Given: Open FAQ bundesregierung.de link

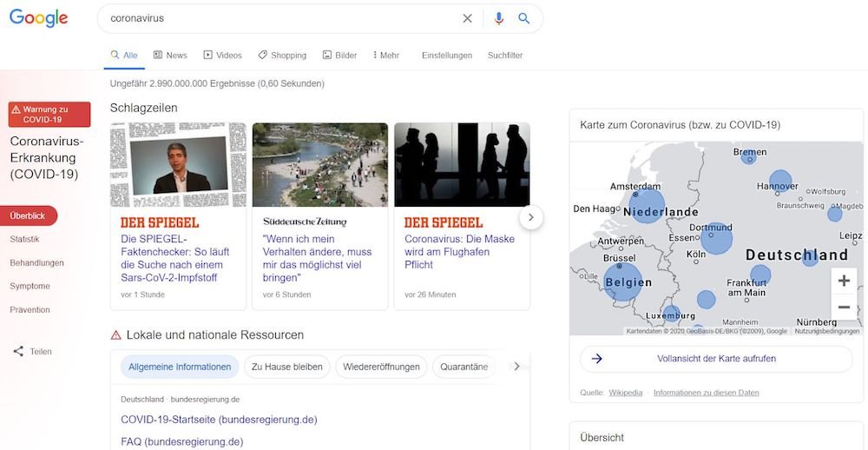Looking at the screenshot, I should point(182,441).
